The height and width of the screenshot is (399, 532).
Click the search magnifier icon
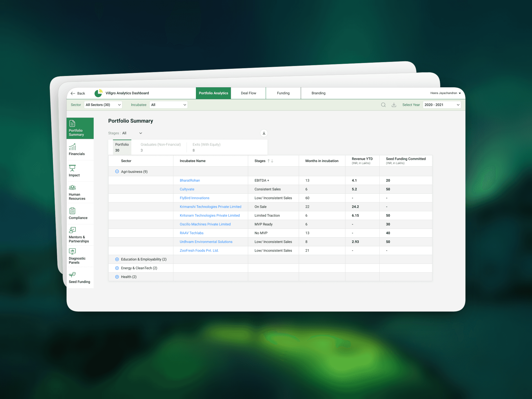(383, 105)
